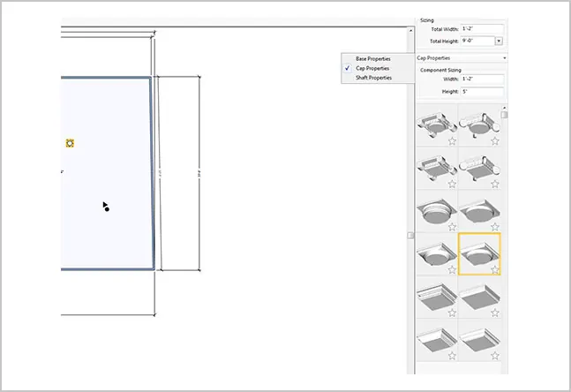Select Shaft Properties menu entry
This screenshot has height=392, width=571.
coord(373,78)
